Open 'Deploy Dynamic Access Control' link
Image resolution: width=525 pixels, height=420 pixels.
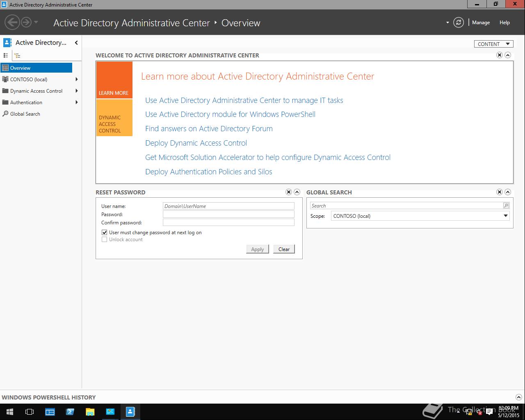[x=196, y=143]
